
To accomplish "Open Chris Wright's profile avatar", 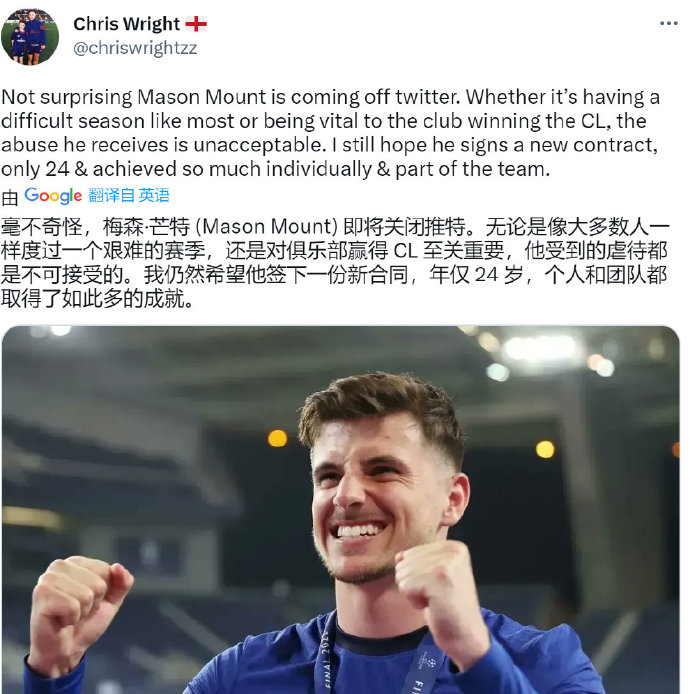I will click(x=30, y=36).
